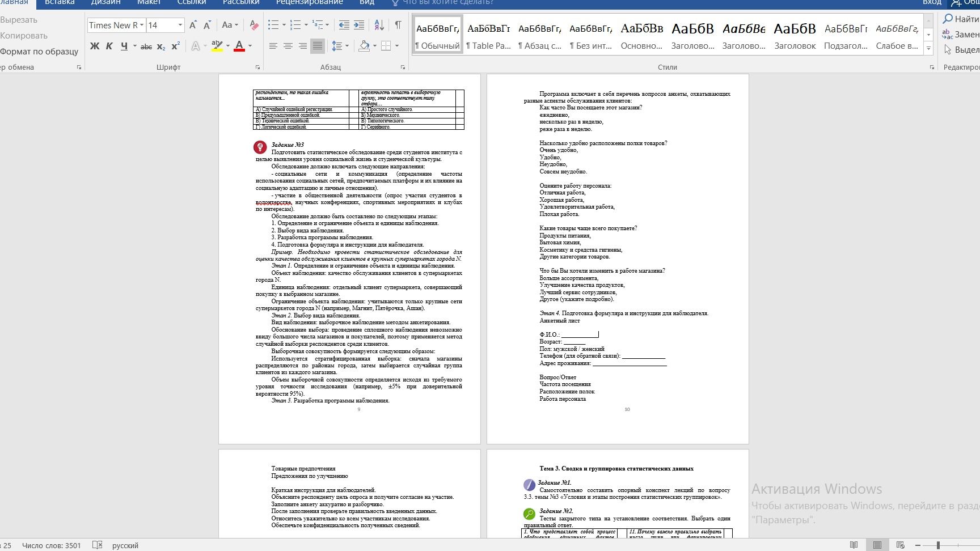The image size is (980, 551).
Task: Expand highlight color options arrow
Action: (228, 46)
